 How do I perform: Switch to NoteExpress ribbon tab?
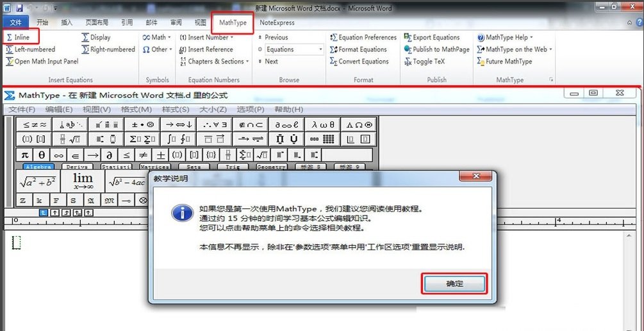click(x=277, y=22)
